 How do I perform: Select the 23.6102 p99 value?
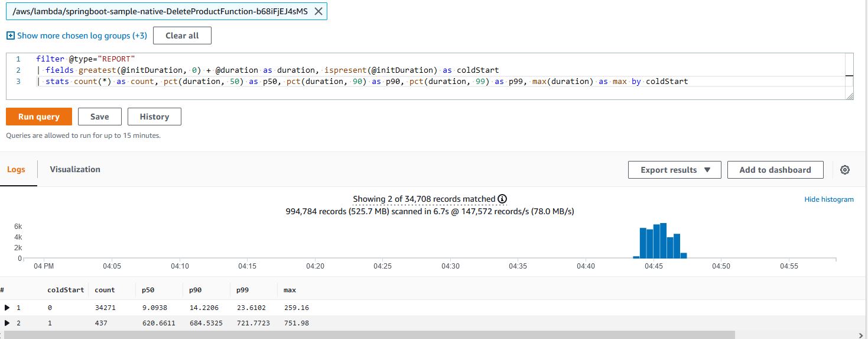point(252,308)
